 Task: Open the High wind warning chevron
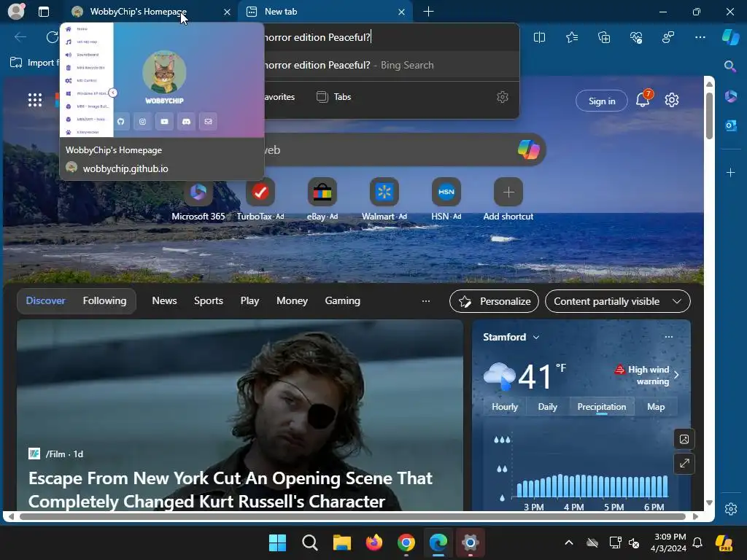[x=676, y=376]
